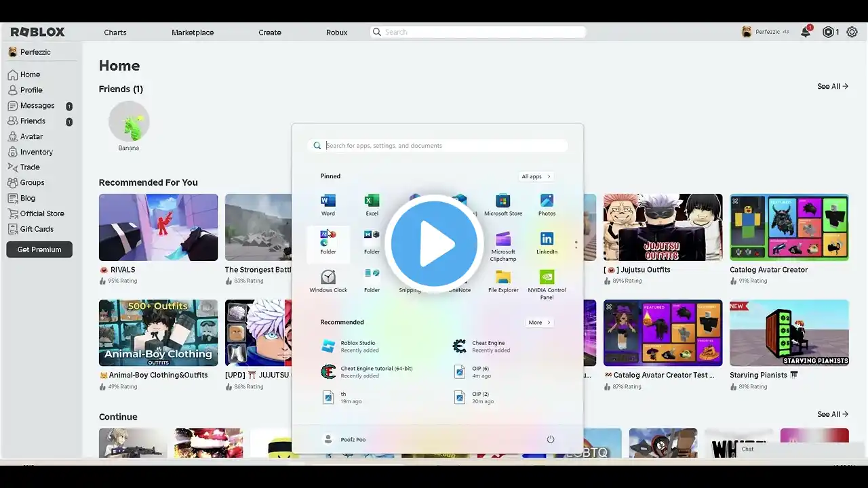See All friends arrow link
Image resolution: width=868 pixels, height=488 pixels.
click(x=833, y=87)
